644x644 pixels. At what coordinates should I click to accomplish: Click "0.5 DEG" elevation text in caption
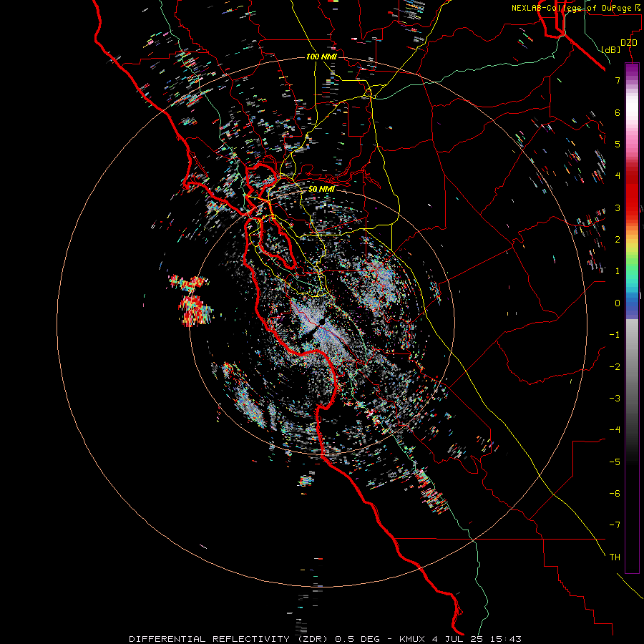coord(357,639)
